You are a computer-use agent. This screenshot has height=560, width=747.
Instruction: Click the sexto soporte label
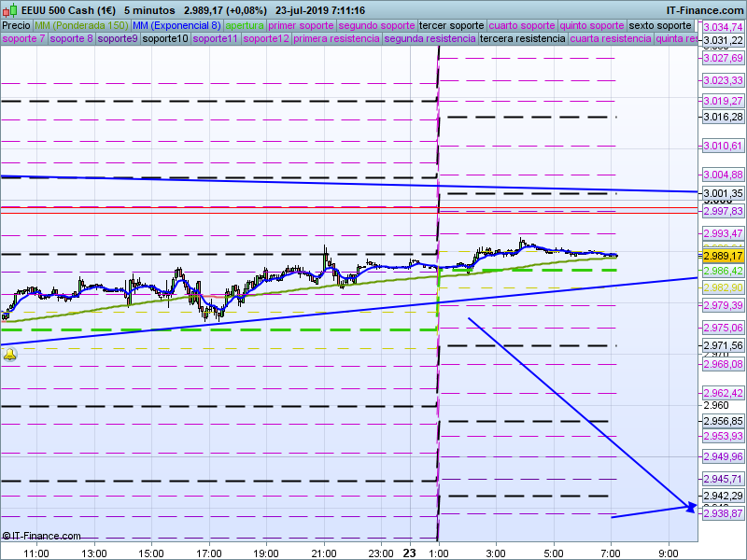click(x=660, y=25)
